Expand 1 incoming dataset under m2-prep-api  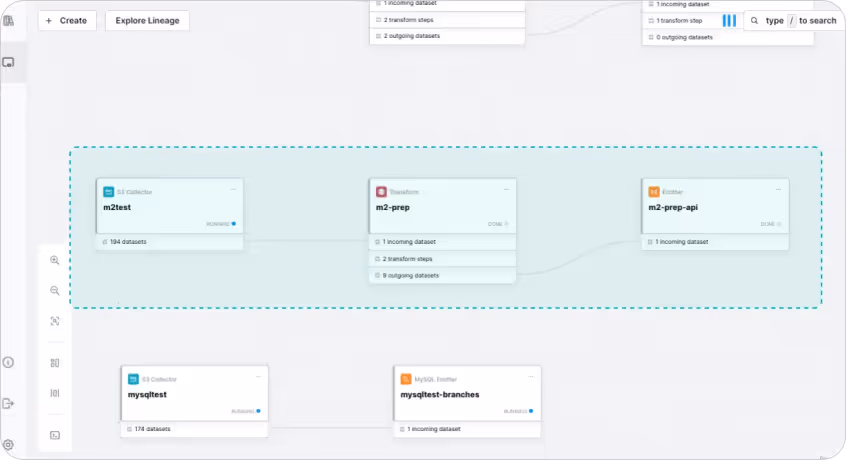tap(715, 242)
